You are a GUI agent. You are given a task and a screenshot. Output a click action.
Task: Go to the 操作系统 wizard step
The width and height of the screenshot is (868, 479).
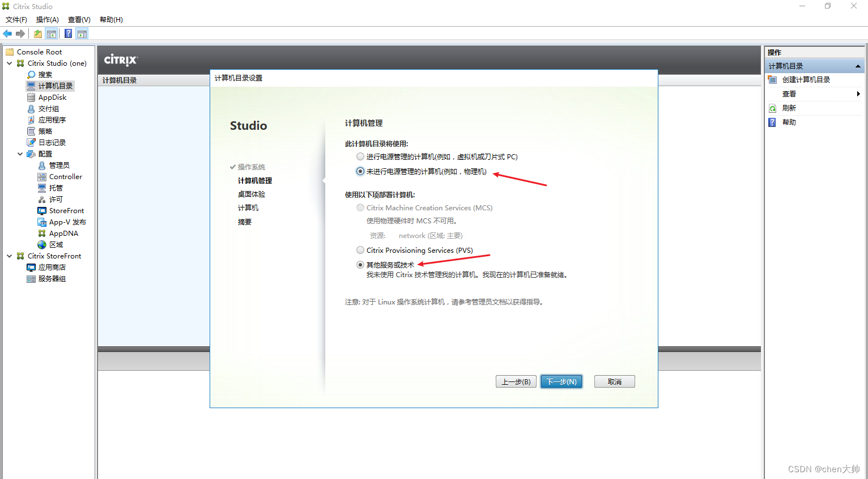pos(251,167)
